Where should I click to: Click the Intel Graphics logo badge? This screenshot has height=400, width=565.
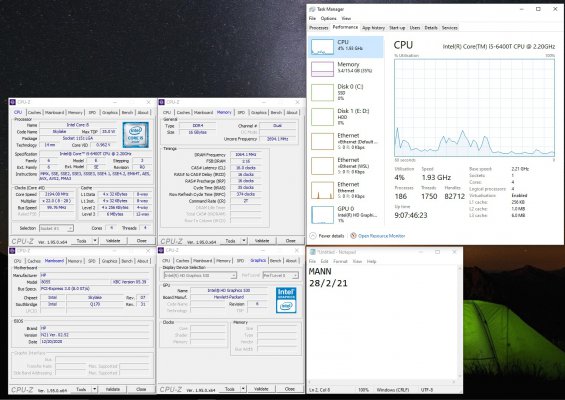pyautogui.click(x=286, y=300)
